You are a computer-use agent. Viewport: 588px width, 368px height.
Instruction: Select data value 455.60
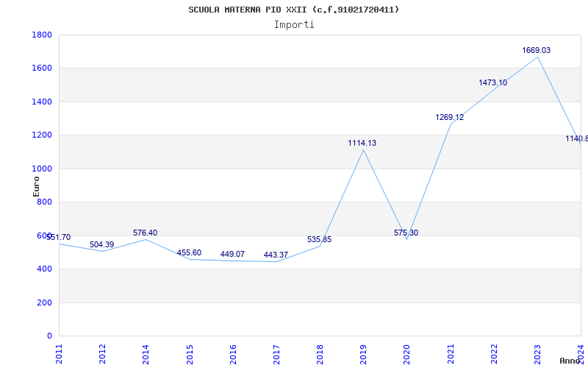[x=189, y=252]
